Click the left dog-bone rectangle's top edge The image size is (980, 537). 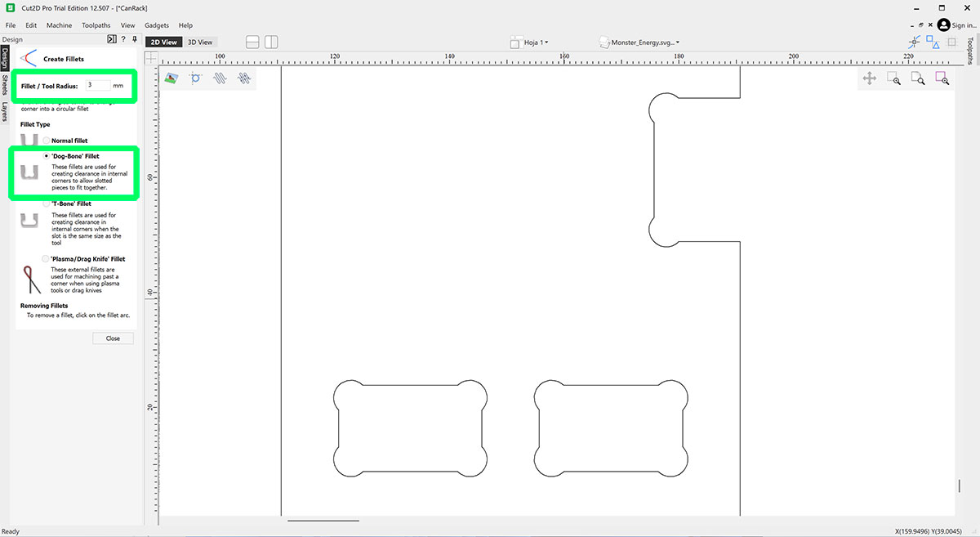coord(411,384)
